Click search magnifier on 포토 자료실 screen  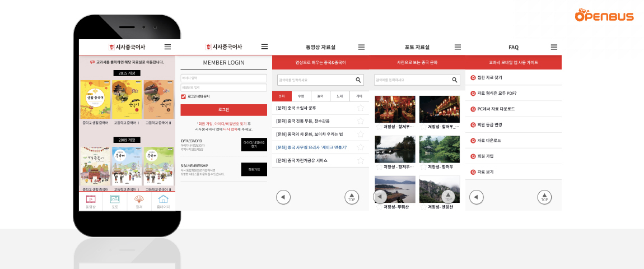click(455, 80)
